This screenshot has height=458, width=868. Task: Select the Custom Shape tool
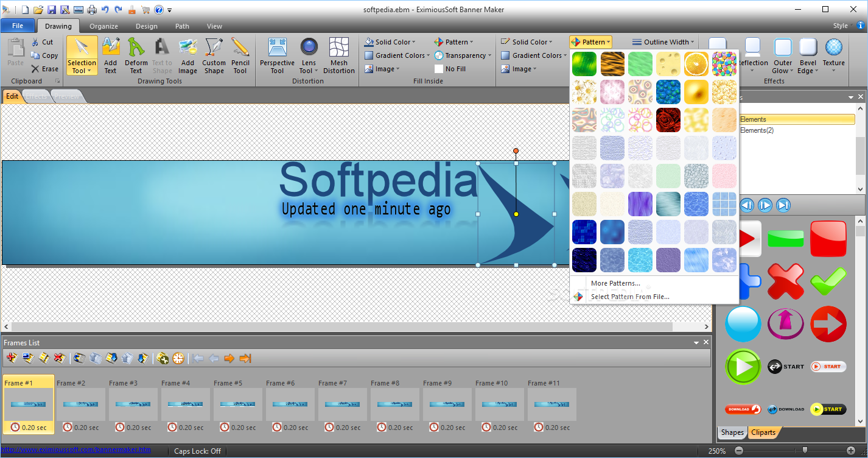pos(214,55)
